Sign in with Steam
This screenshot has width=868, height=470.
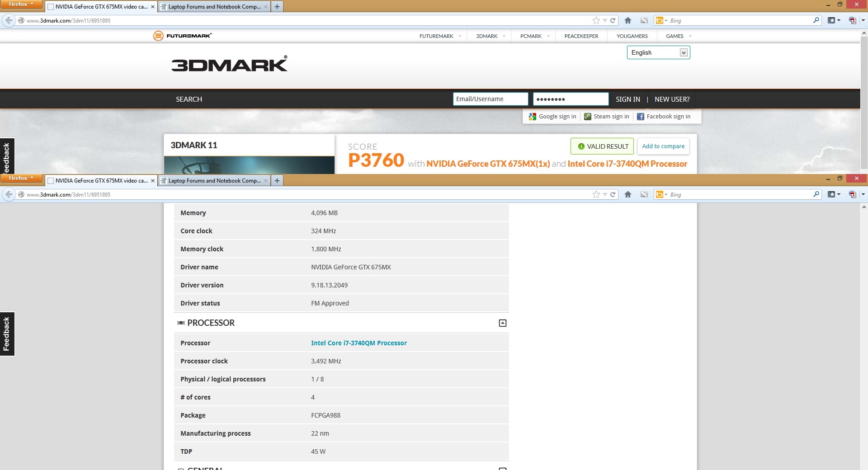[606, 117]
